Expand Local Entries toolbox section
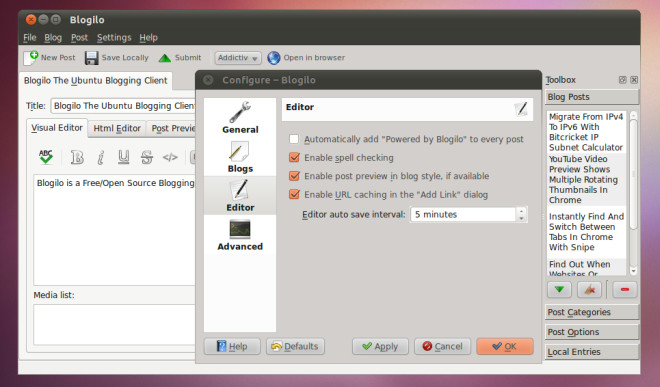Viewport: 660px width, 387px height. pos(591,352)
